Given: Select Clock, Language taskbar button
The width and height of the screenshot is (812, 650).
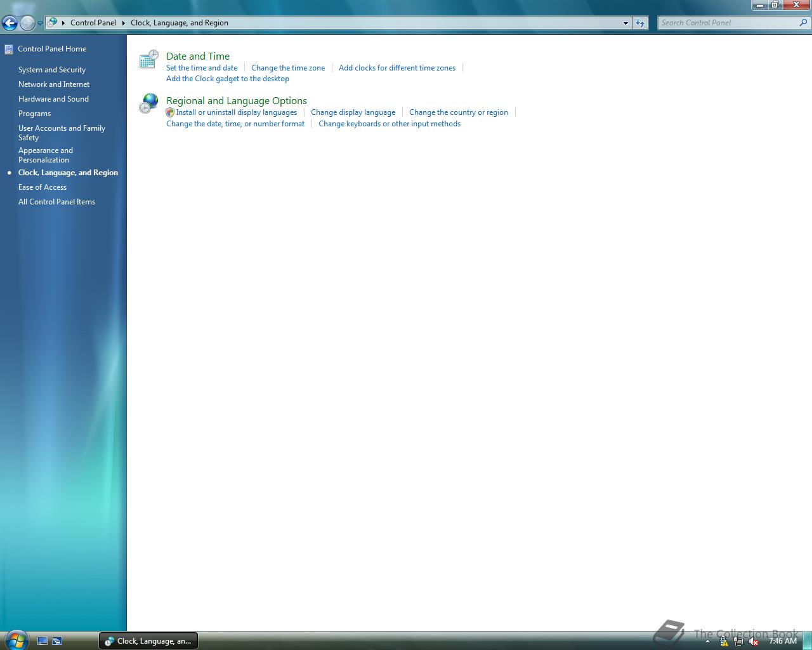Looking at the screenshot, I should click(x=148, y=641).
